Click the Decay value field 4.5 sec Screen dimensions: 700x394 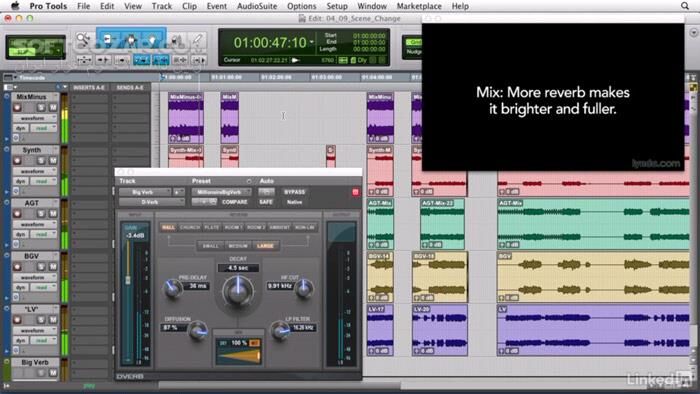tap(238, 268)
